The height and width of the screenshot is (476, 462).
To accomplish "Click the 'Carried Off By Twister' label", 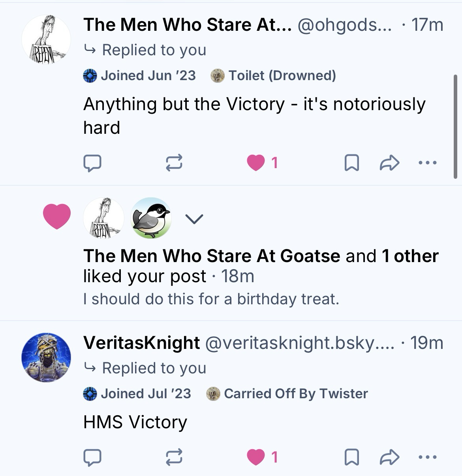I will [287, 394].
